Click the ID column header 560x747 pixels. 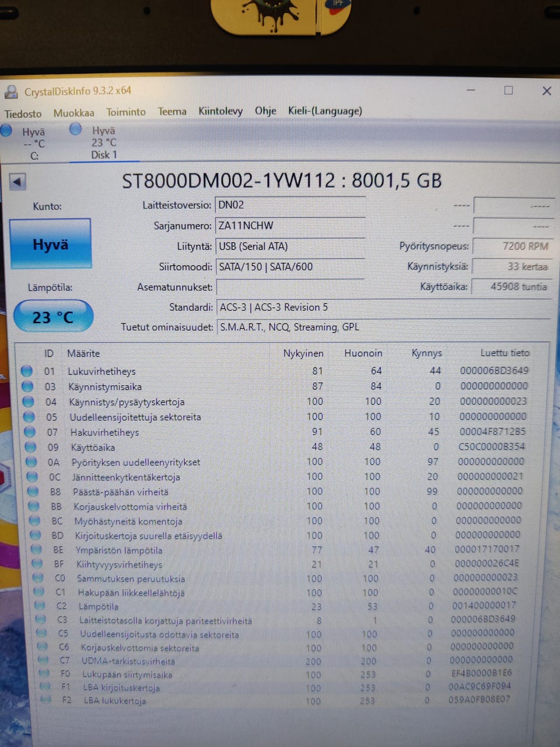[x=49, y=354]
